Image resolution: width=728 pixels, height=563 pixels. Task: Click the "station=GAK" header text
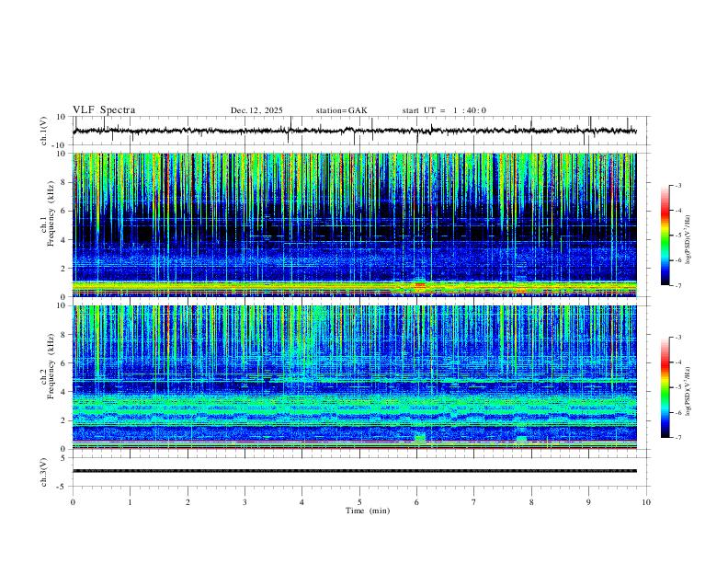pyautogui.click(x=341, y=110)
